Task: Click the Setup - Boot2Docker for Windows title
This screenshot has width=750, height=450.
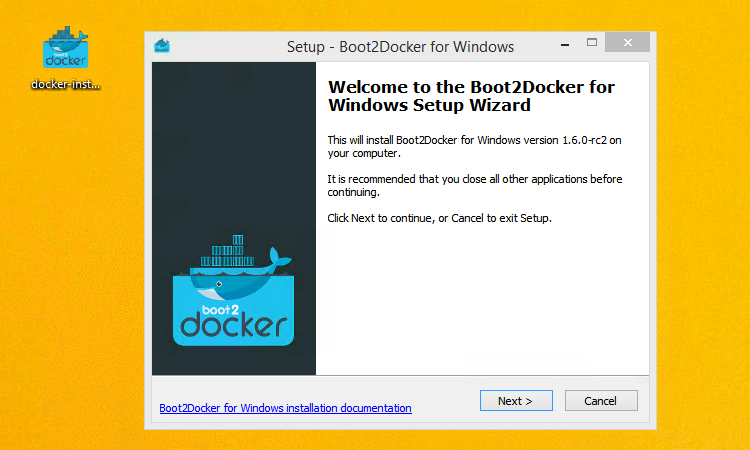Action: 400,47
